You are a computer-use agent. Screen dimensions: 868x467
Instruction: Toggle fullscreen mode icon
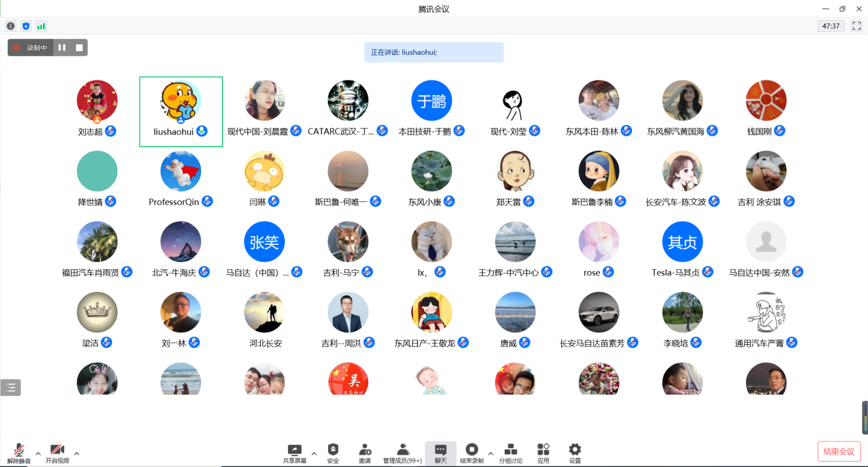[857, 26]
